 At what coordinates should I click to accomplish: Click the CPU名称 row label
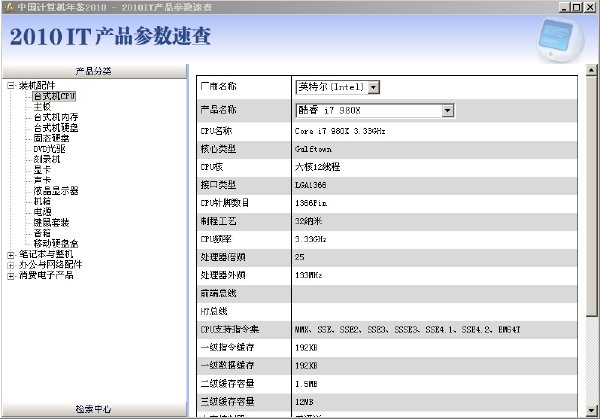pyautogui.click(x=216, y=131)
